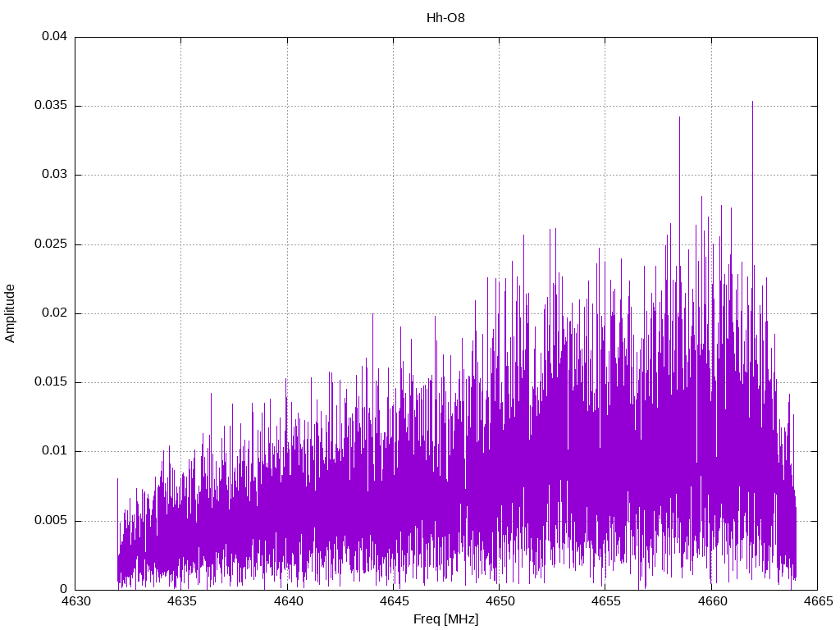Click the Amplitude y-axis label

(10, 313)
